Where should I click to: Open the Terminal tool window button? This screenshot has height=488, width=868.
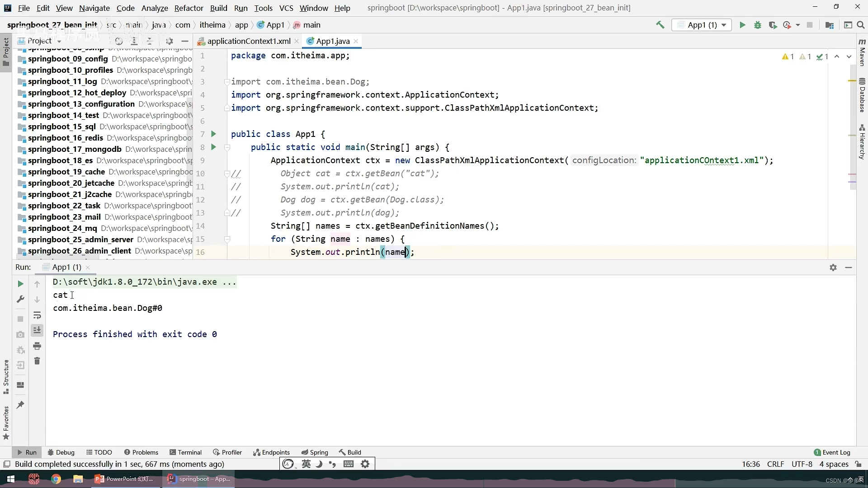(185, 452)
